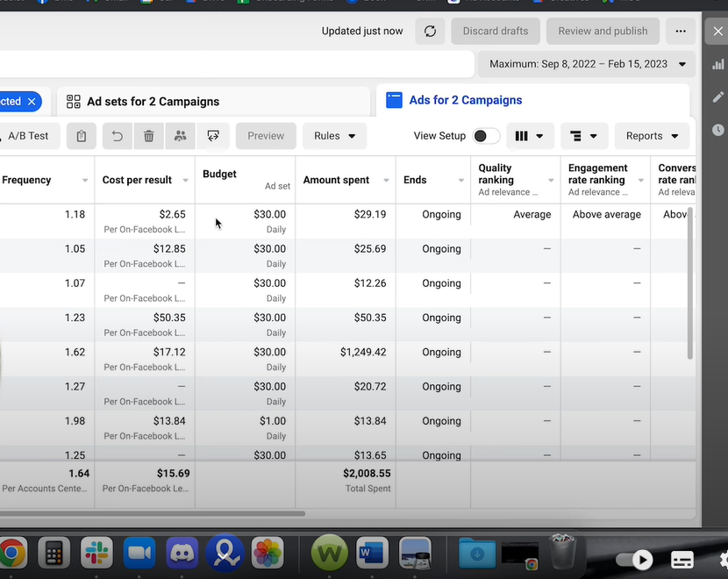Click the Discard drafts button
This screenshot has height=579, width=728.
(x=496, y=31)
